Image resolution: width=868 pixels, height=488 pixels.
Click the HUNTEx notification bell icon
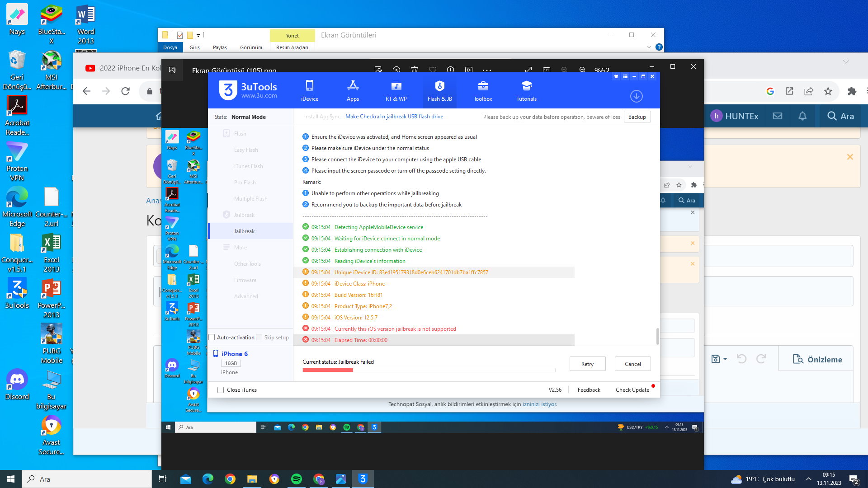[x=802, y=116]
